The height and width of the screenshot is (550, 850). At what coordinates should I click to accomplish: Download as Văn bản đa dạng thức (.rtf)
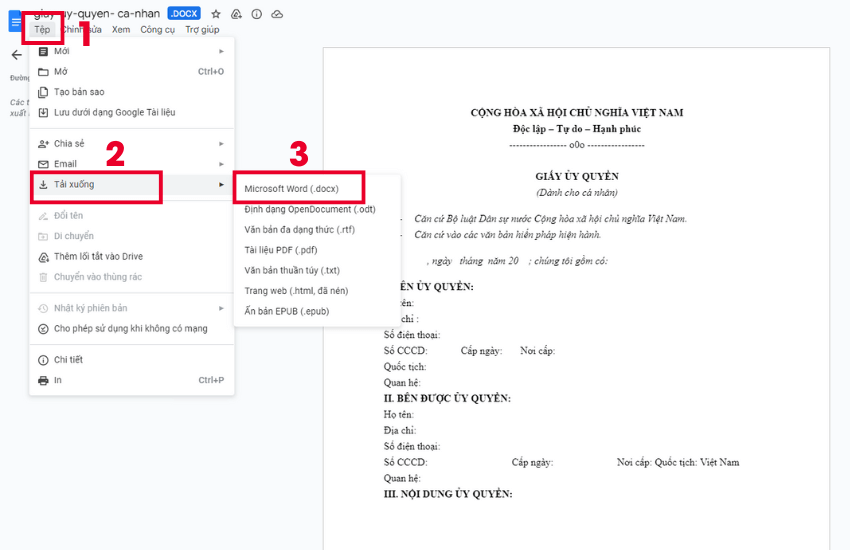click(x=317, y=230)
